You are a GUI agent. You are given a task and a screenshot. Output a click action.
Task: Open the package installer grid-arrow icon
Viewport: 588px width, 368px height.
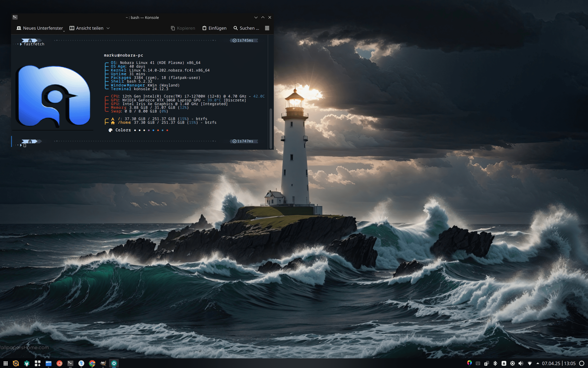coord(37,363)
